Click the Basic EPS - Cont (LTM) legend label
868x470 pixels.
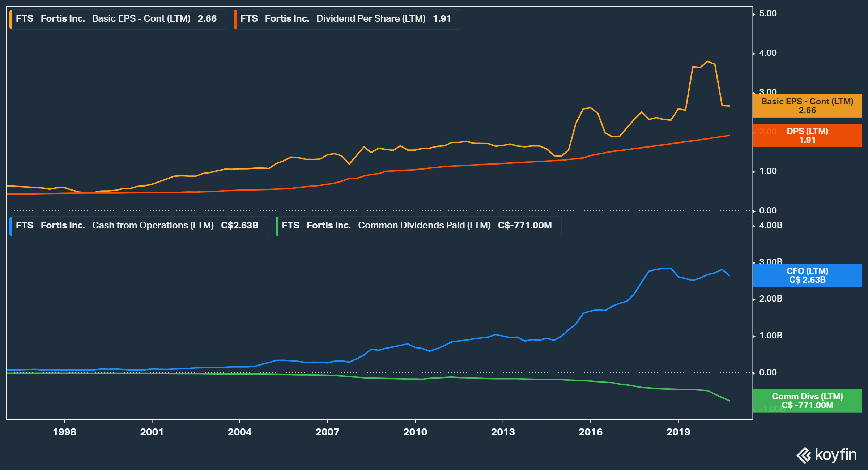(x=118, y=19)
